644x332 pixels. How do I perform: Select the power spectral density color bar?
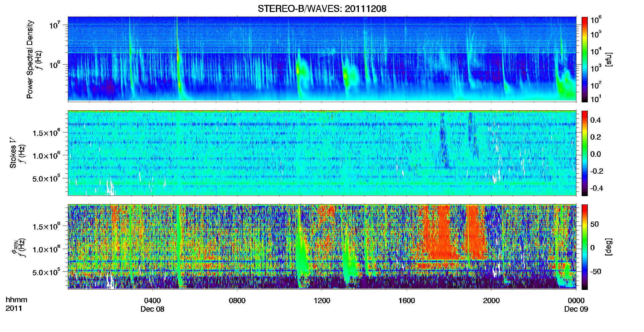pyautogui.click(x=585, y=59)
